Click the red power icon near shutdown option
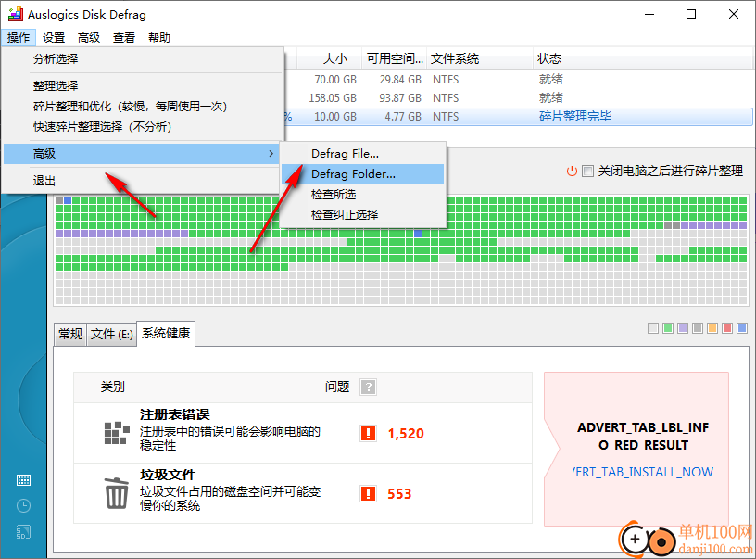The image size is (756, 559). pyautogui.click(x=572, y=171)
